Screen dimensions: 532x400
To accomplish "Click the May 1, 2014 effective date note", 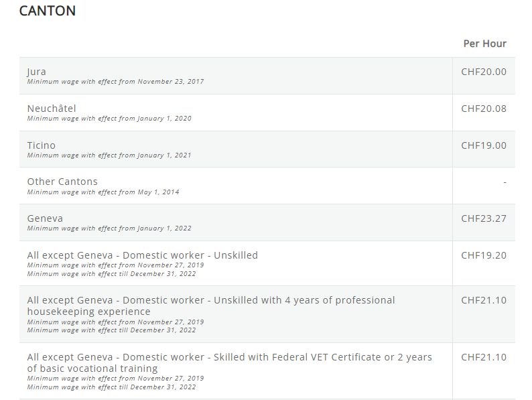I will click(103, 192).
